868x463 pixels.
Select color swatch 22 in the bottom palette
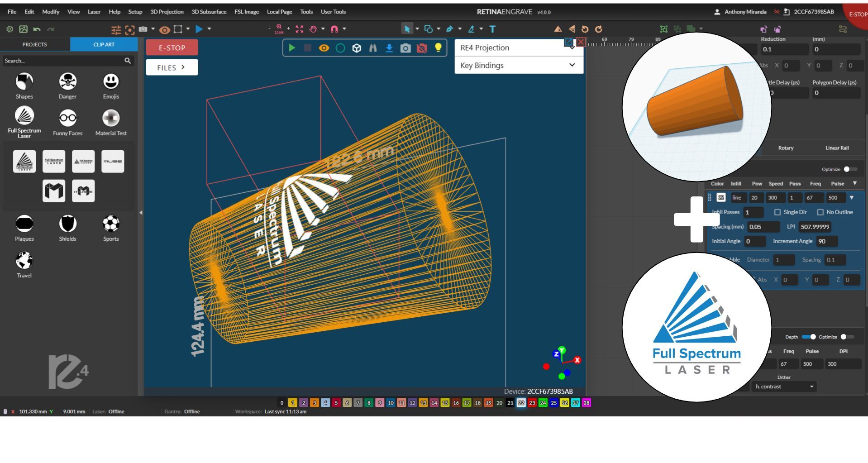coord(521,402)
